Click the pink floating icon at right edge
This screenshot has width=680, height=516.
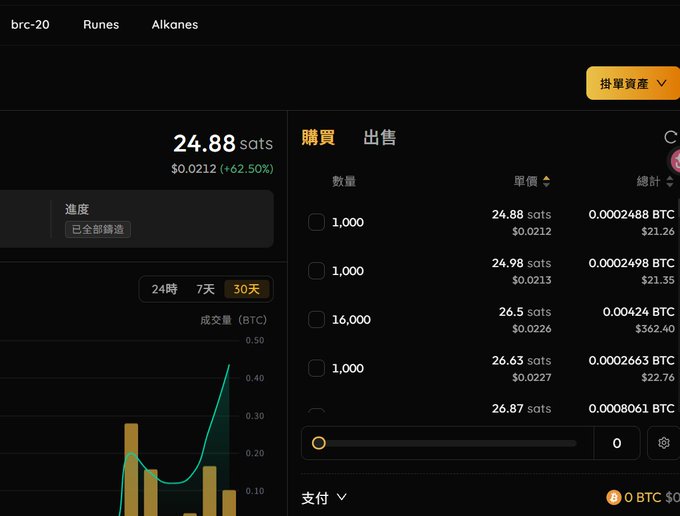(x=674, y=161)
